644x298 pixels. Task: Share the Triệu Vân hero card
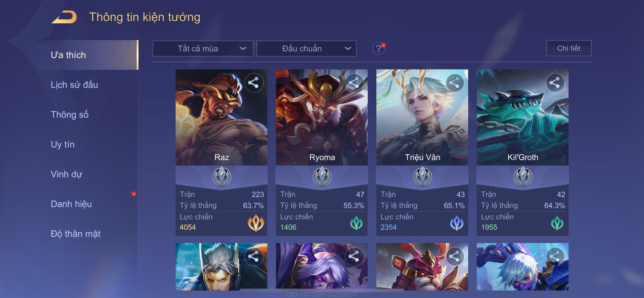(454, 83)
